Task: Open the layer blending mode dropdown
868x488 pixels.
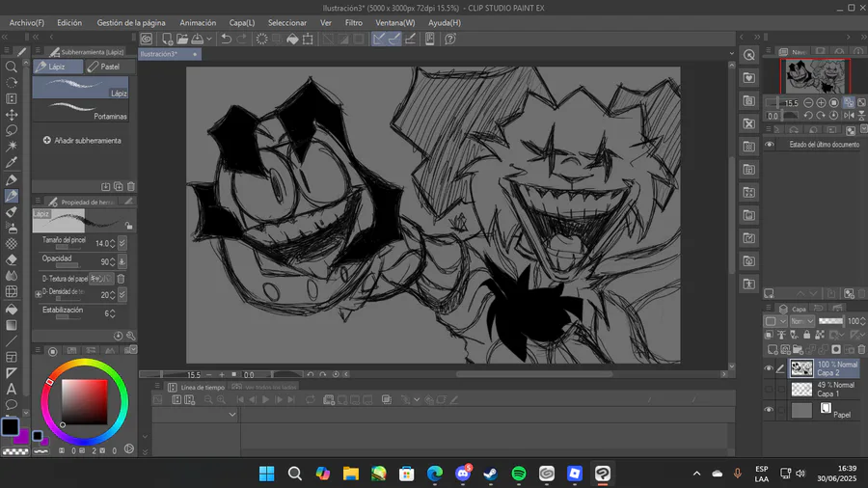Action: click(802, 321)
